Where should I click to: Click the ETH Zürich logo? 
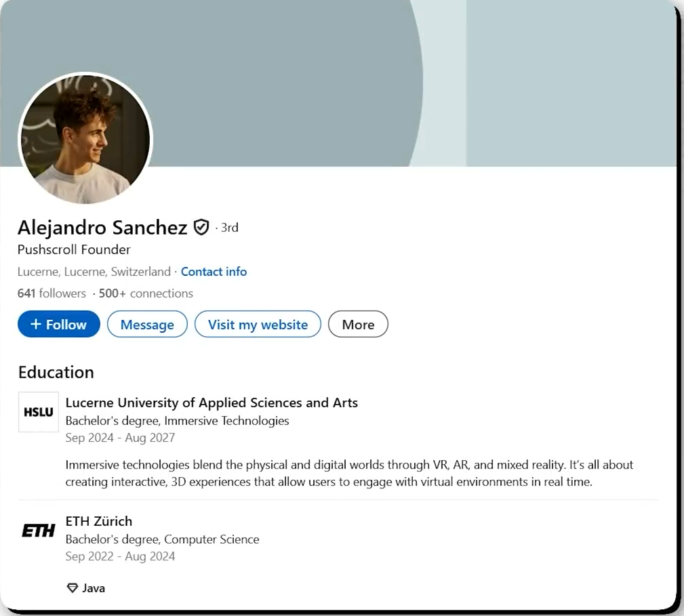pos(39,531)
